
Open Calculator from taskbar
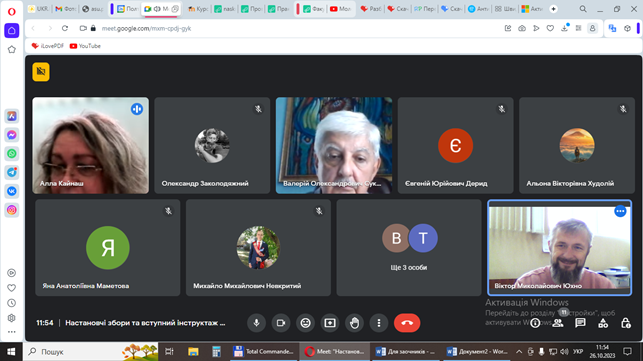coord(217,352)
